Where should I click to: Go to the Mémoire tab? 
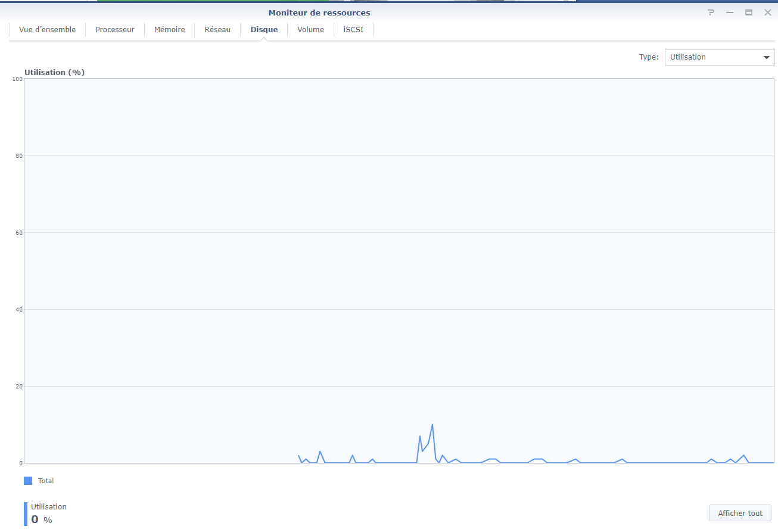click(170, 30)
